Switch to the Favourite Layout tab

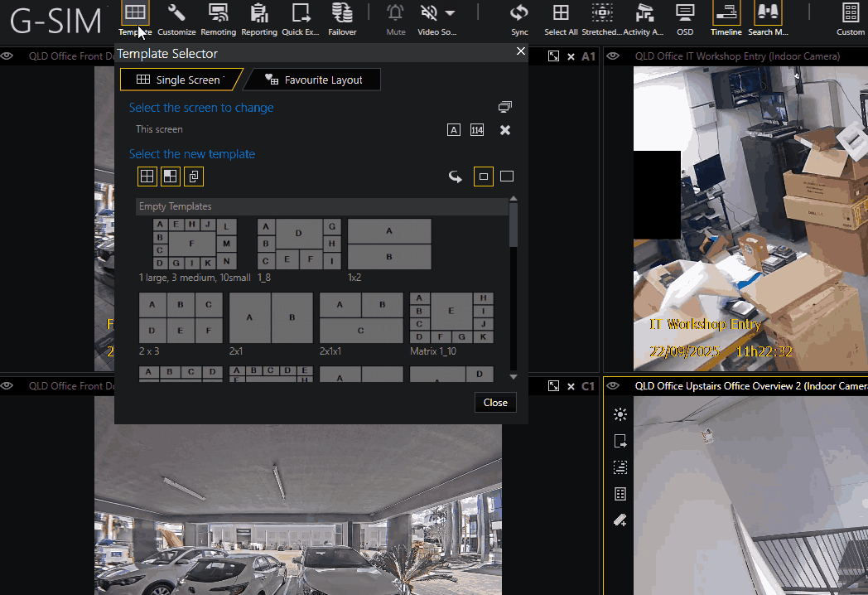315,80
